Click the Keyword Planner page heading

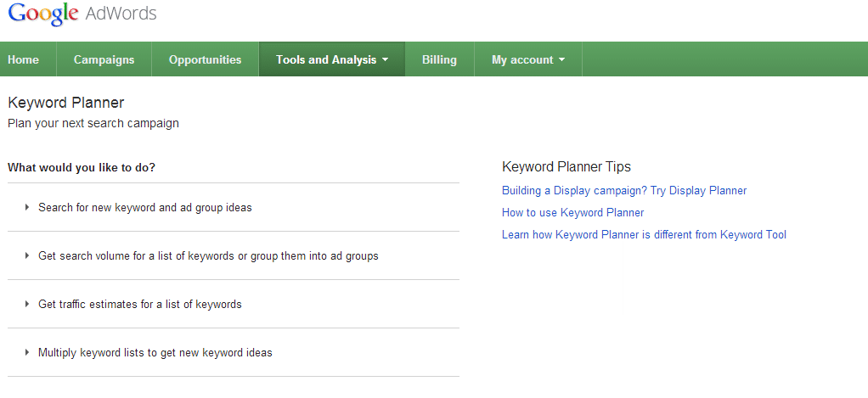point(66,103)
